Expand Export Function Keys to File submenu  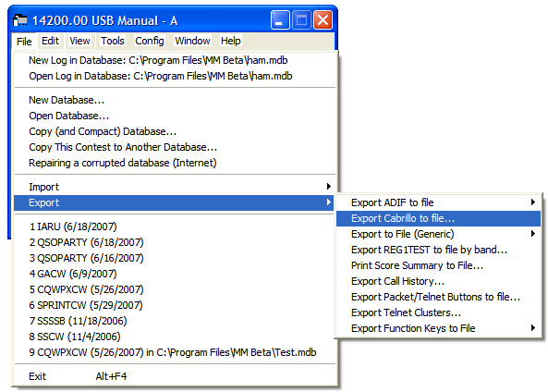click(x=438, y=328)
